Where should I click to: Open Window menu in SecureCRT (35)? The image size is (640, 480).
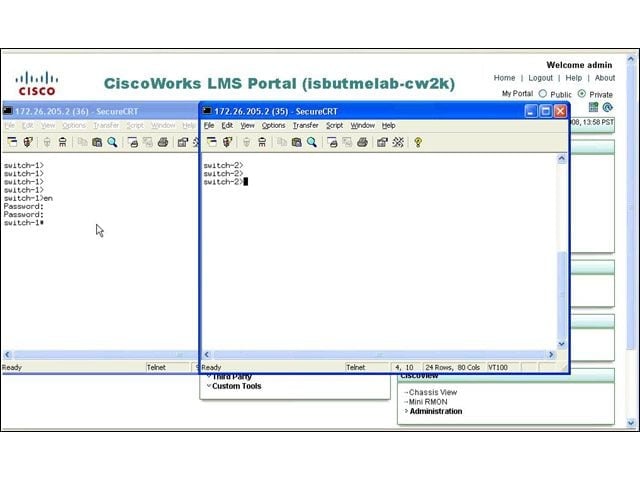(362, 125)
